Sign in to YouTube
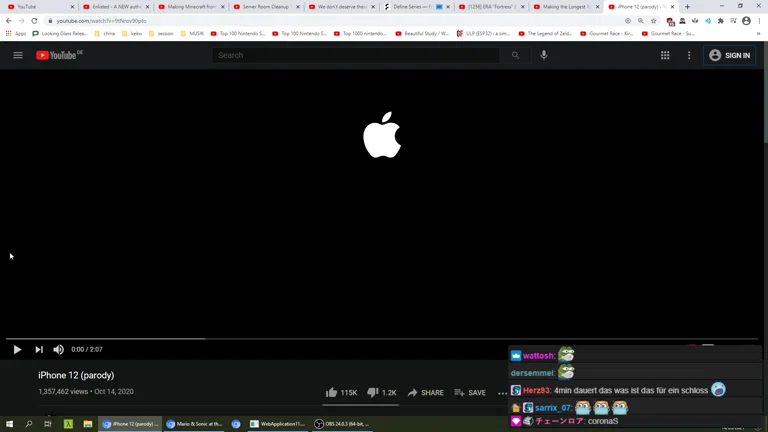The width and height of the screenshot is (768, 432). click(x=729, y=55)
